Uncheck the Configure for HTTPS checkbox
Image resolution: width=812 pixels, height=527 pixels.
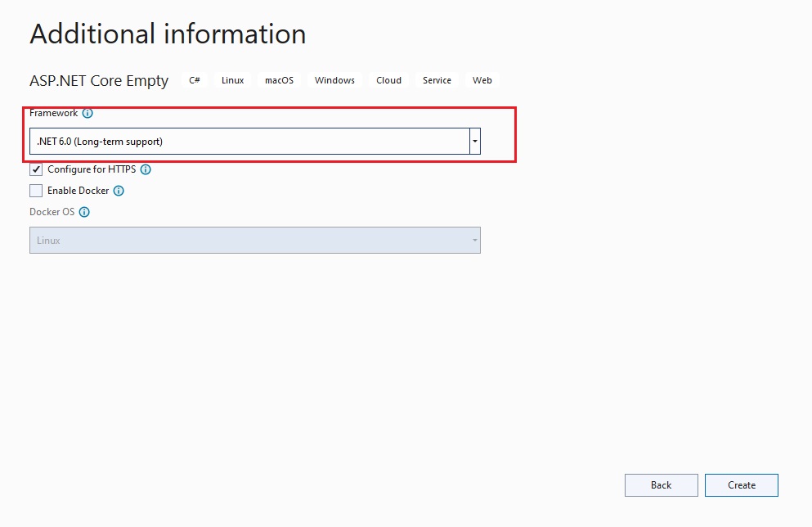point(36,169)
